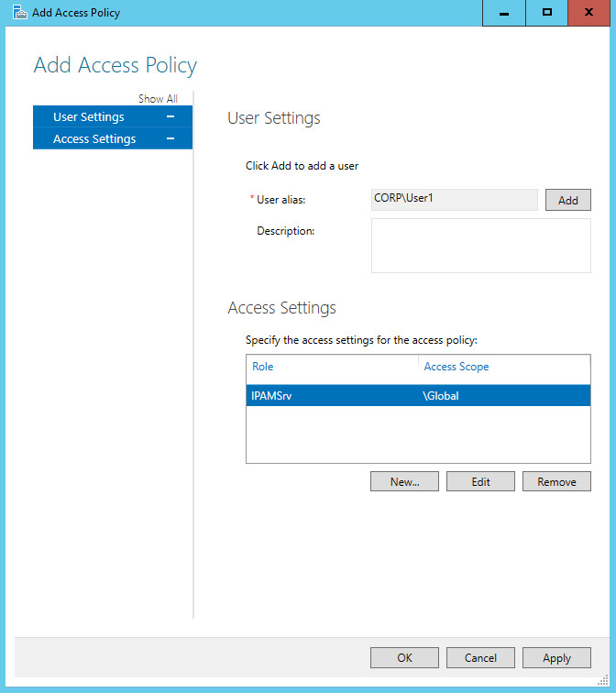Minimize the Add Access Policy window
Screen dimensions: 616x693
(504, 13)
